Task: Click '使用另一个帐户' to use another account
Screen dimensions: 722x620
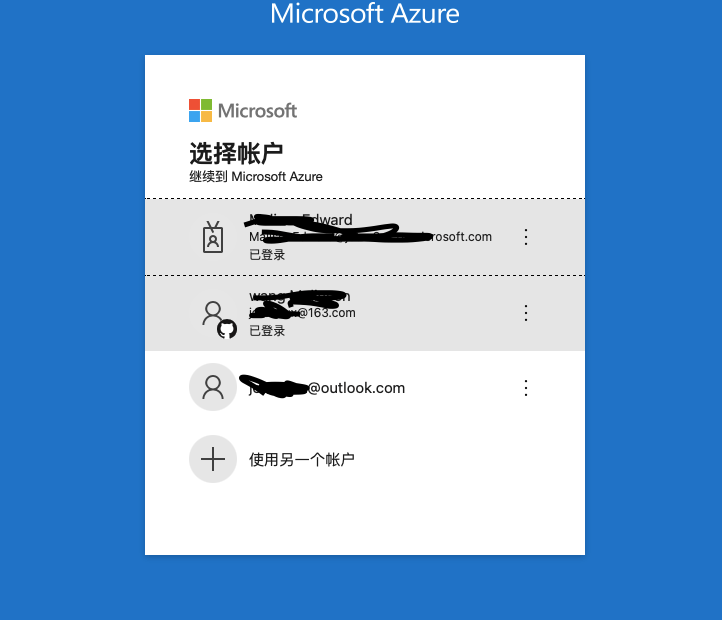Action: (302, 459)
